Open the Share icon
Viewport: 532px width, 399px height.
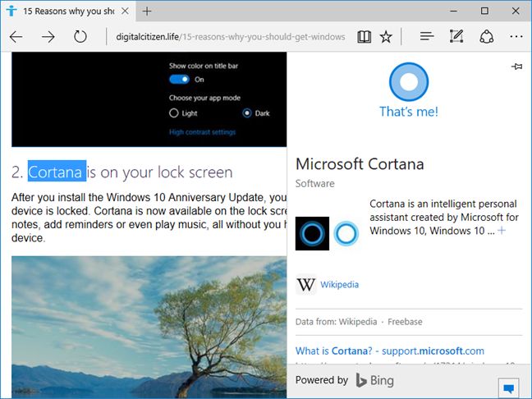click(x=486, y=37)
